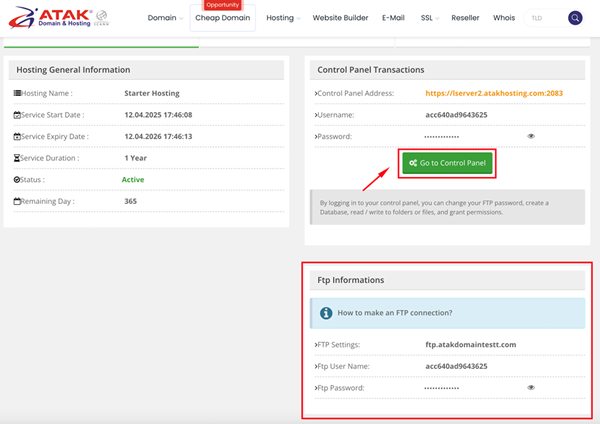Click the calendar icon beside Service Expiry Date
Image resolution: width=600 pixels, height=424 pixels.
[17, 136]
